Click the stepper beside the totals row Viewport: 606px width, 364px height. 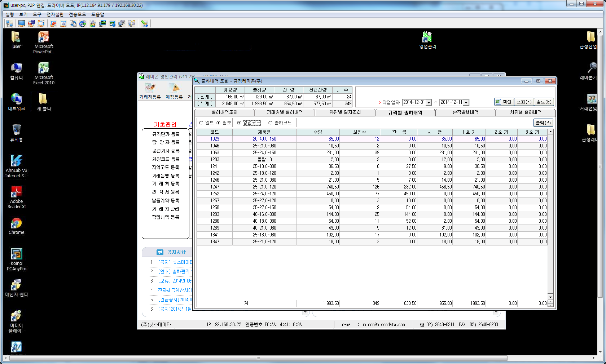[550, 303]
